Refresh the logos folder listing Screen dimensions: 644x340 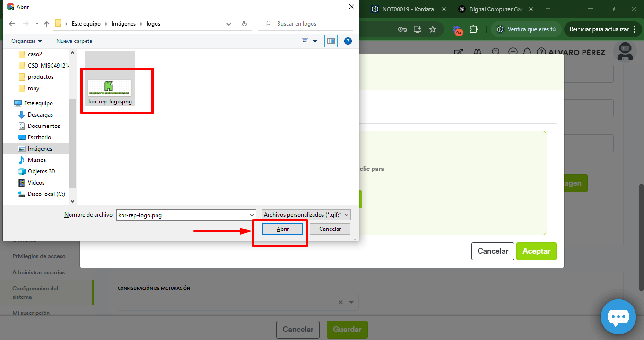pos(244,24)
